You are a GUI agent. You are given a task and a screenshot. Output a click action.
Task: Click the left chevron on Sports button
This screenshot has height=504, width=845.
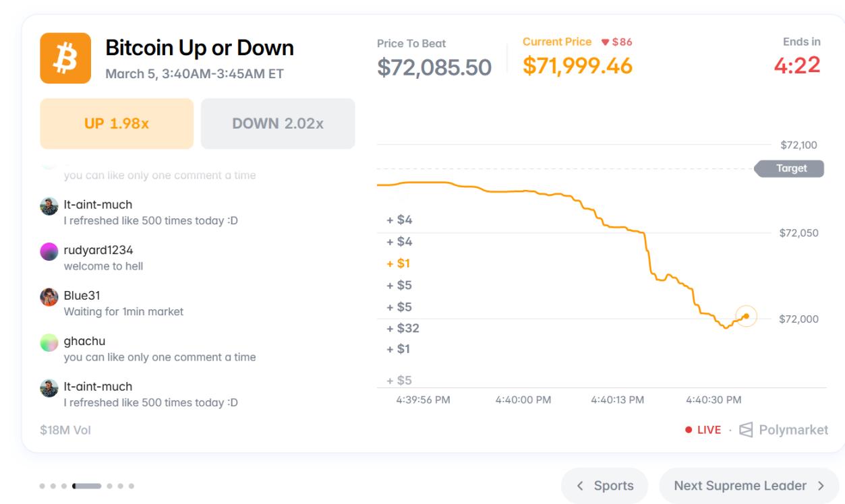coord(580,486)
